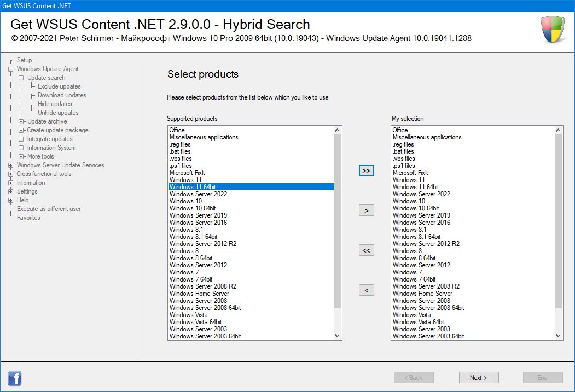The width and height of the screenshot is (575, 392).
Task: Click the Next button
Action: (478, 377)
